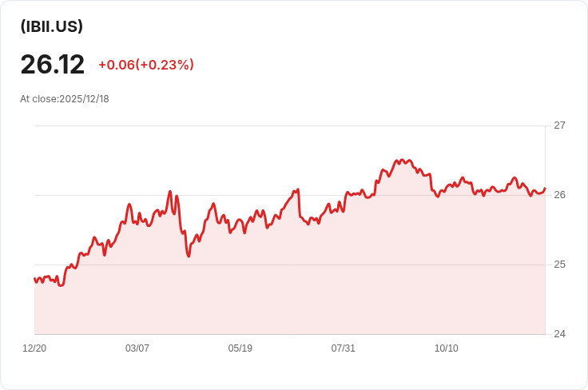Screen dimensions: 588x390
Task: Click the +0.06(+0.23%) price change
Action: (146, 65)
